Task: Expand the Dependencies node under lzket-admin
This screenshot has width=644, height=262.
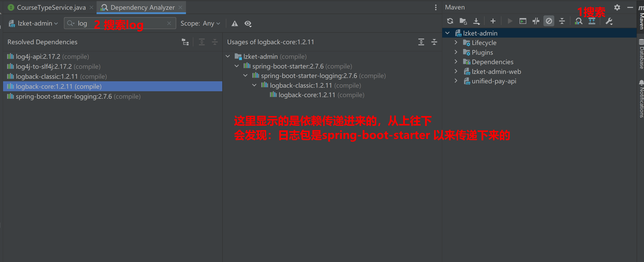Action: pos(456,62)
